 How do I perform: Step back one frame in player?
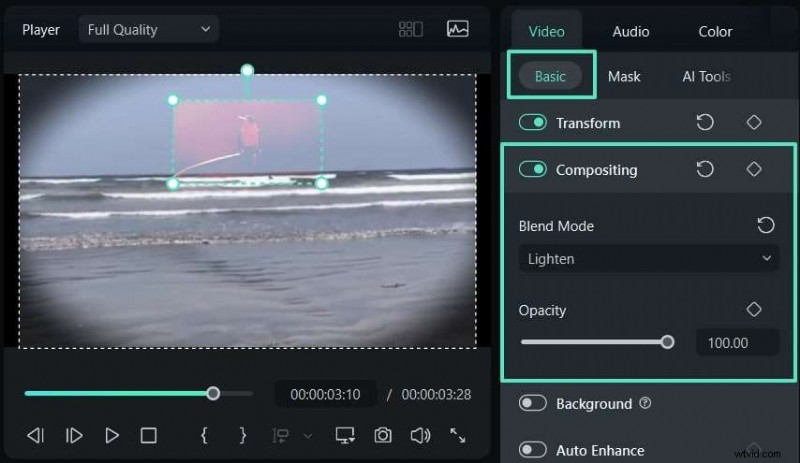point(35,435)
